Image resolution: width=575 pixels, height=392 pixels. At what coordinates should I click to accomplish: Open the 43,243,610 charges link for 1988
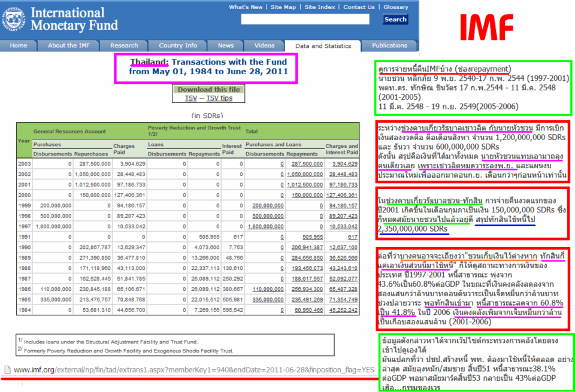343,269
